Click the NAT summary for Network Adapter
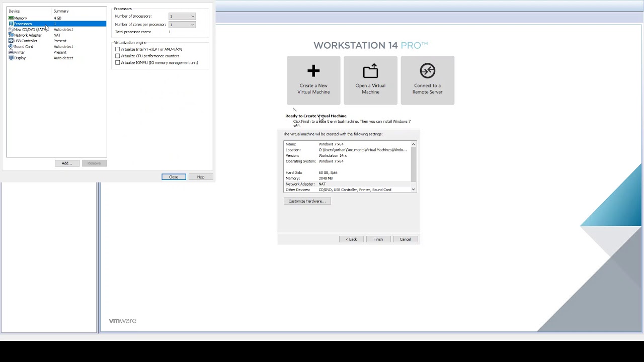Image resolution: width=644 pixels, height=362 pixels. [57, 35]
